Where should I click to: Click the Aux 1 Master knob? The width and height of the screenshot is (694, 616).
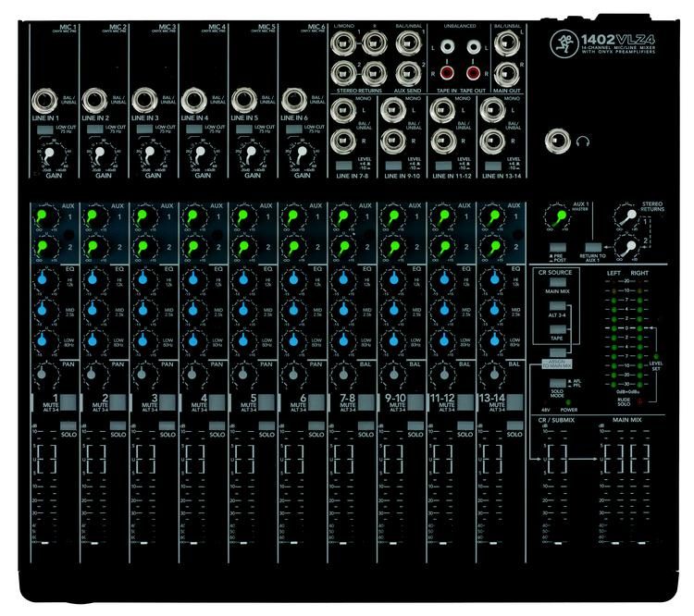click(x=559, y=216)
